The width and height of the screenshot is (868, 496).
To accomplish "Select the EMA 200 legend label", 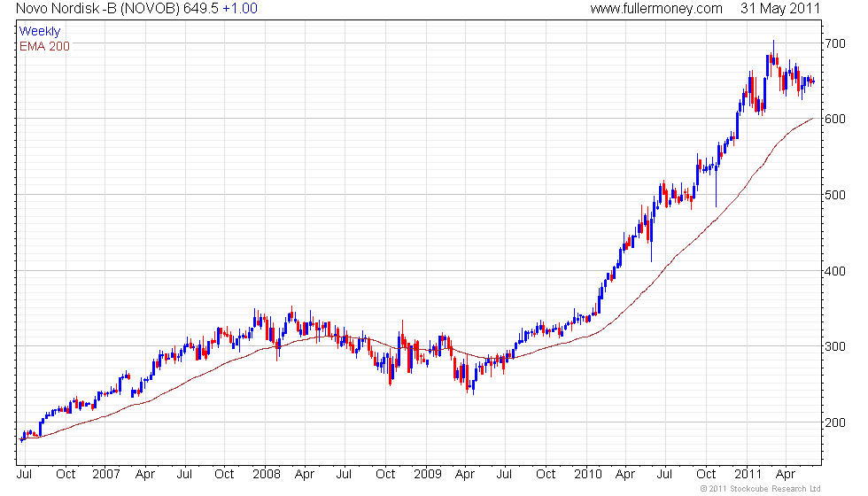I will tap(44, 46).
